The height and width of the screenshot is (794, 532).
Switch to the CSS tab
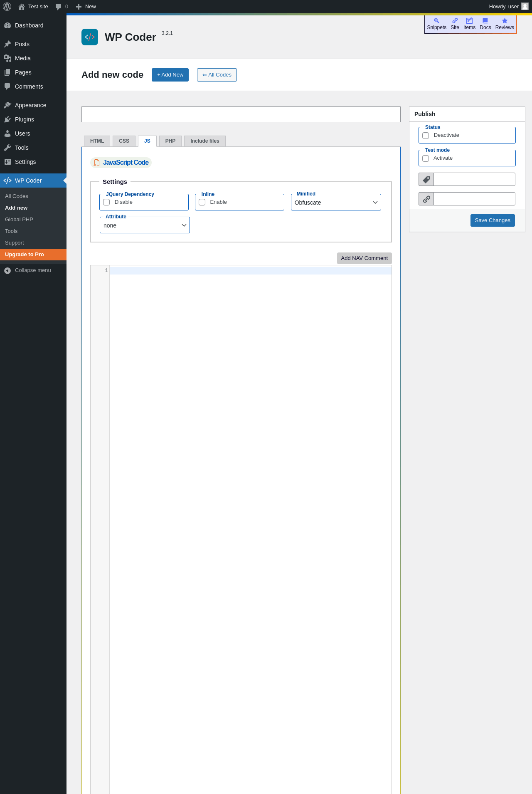click(x=124, y=141)
